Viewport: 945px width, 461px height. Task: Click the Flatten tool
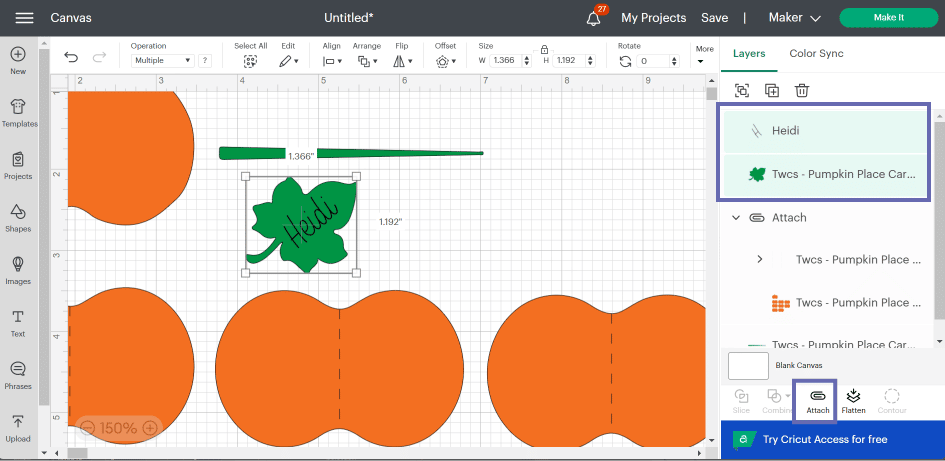(x=853, y=401)
